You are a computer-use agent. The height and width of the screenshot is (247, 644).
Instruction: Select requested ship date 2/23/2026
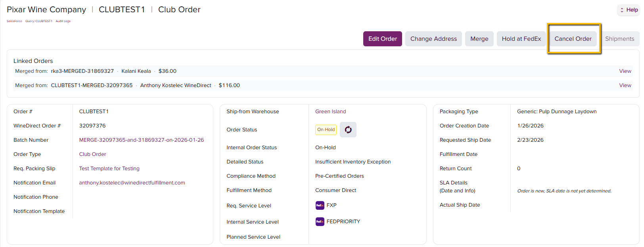(531, 140)
